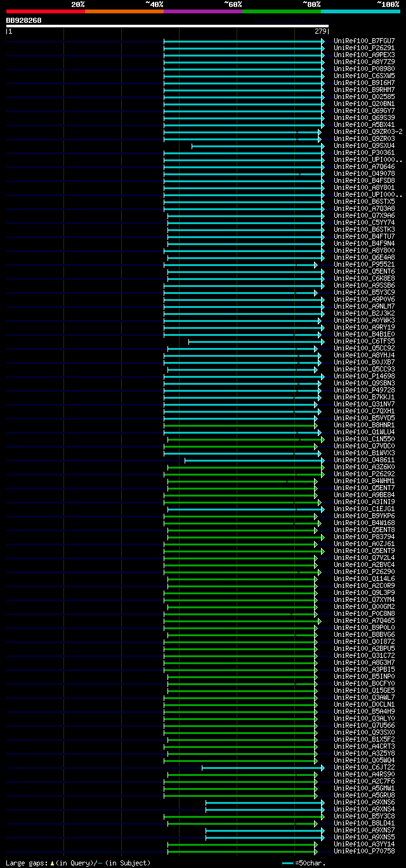
Task: Select the UniRef100_A7Q646 label
Action: (x=364, y=166)
